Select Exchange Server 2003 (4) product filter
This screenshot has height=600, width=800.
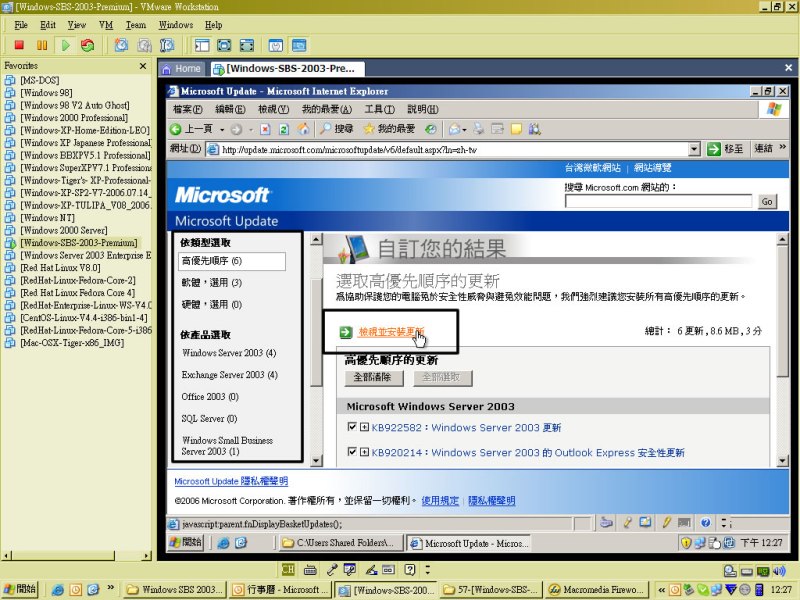point(230,375)
